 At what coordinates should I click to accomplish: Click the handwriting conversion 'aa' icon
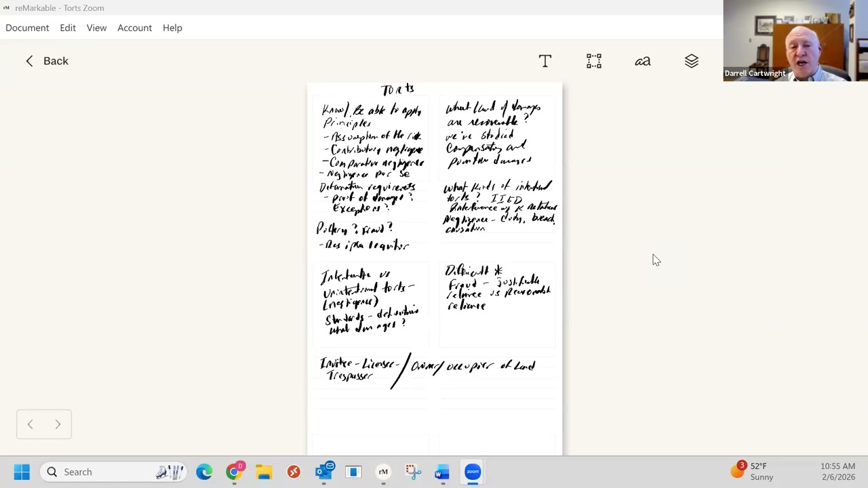point(643,61)
